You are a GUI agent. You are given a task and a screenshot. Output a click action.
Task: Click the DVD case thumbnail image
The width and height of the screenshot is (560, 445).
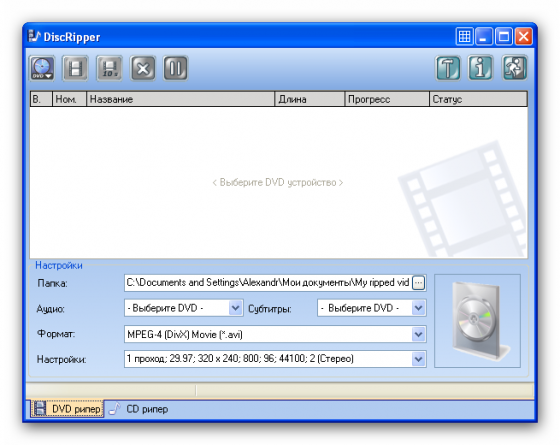coord(478,321)
